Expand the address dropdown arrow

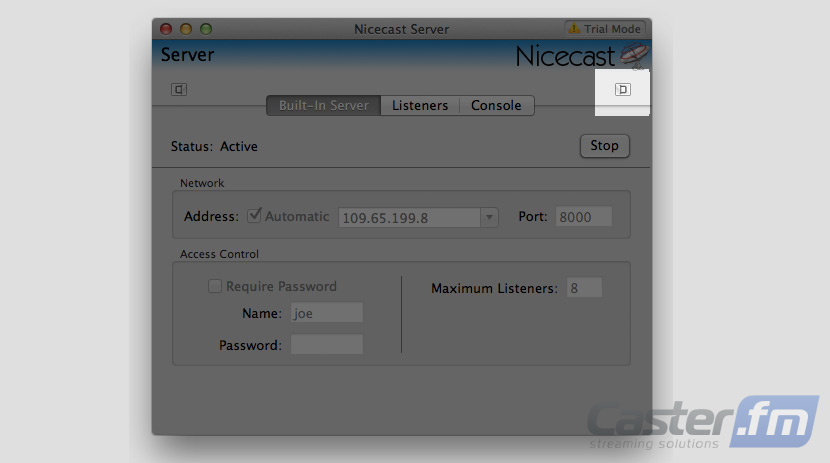coord(489,217)
